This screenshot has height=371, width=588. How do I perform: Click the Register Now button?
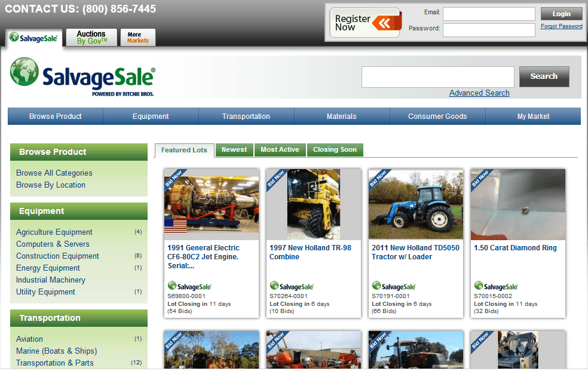click(365, 23)
